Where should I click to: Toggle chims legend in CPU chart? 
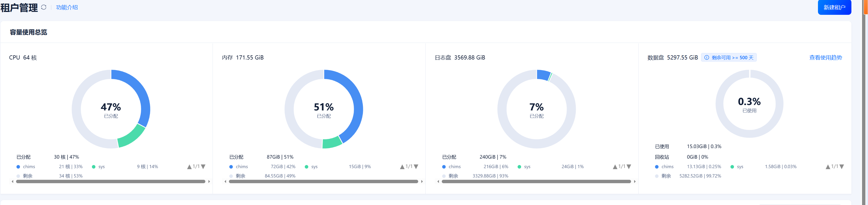pos(26,167)
